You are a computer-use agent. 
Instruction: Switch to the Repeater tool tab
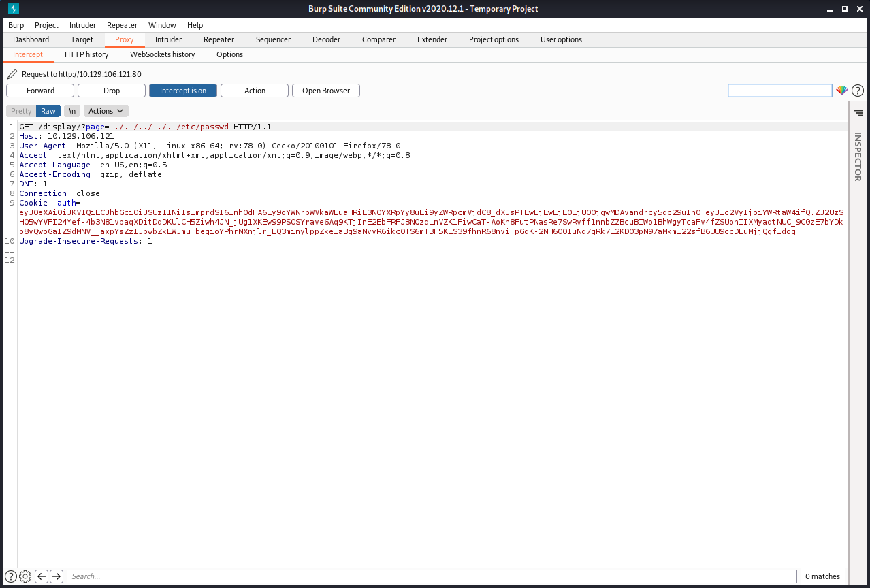[219, 40]
